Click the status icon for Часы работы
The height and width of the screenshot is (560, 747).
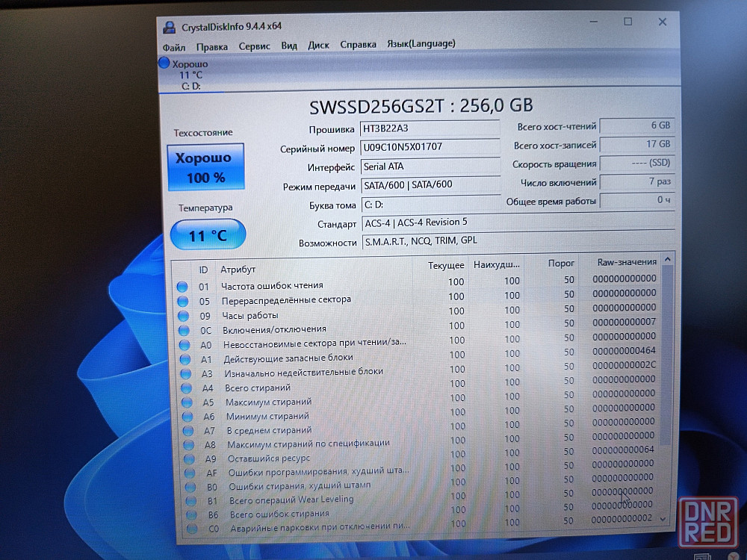point(183,316)
